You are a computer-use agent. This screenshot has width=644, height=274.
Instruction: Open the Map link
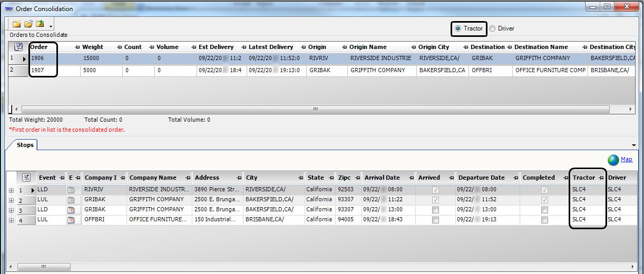(x=626, y=159)
